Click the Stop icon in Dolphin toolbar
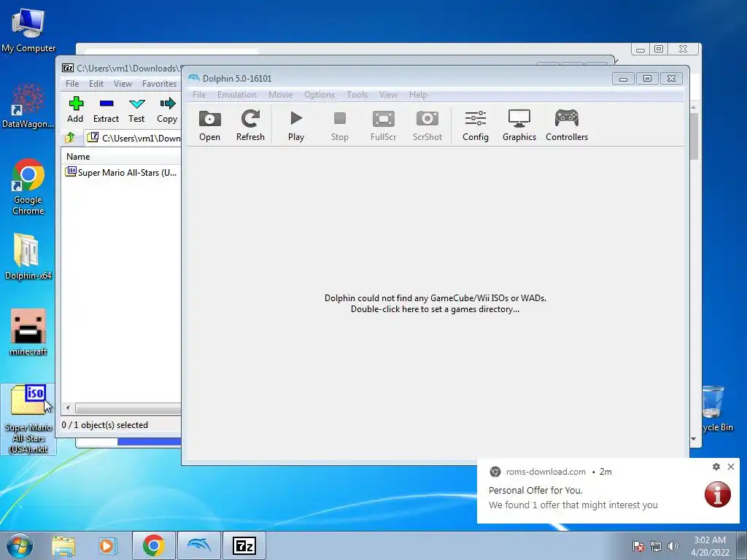 coord(340,125)
